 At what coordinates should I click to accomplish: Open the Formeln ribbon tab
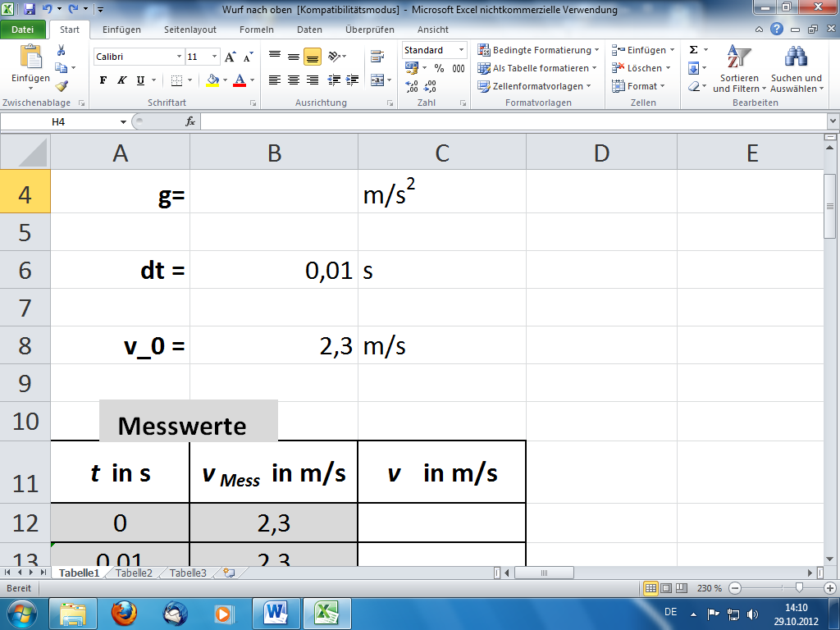pos(257,30)
